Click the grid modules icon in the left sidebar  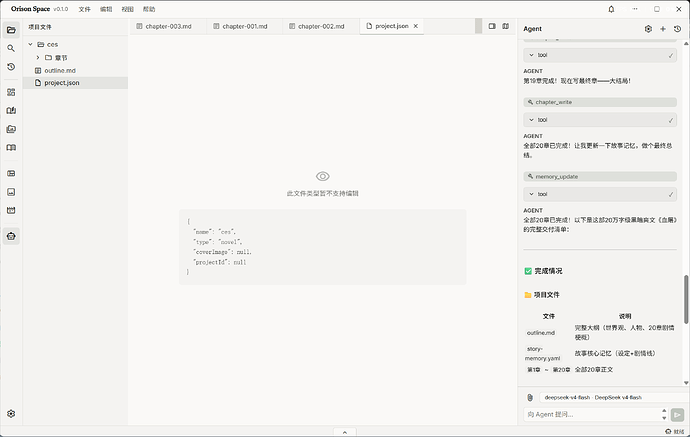[11, 92]
